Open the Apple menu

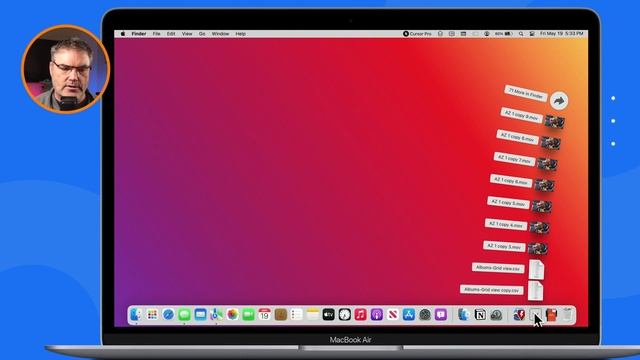[123, 34]
